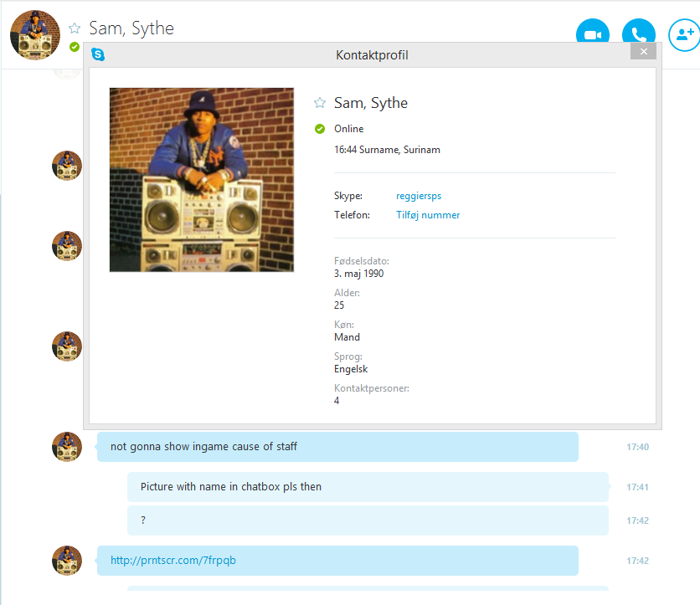Screen dimensions: 700x605
Task: Click the green status icon under header name
Action: [75, 47]
